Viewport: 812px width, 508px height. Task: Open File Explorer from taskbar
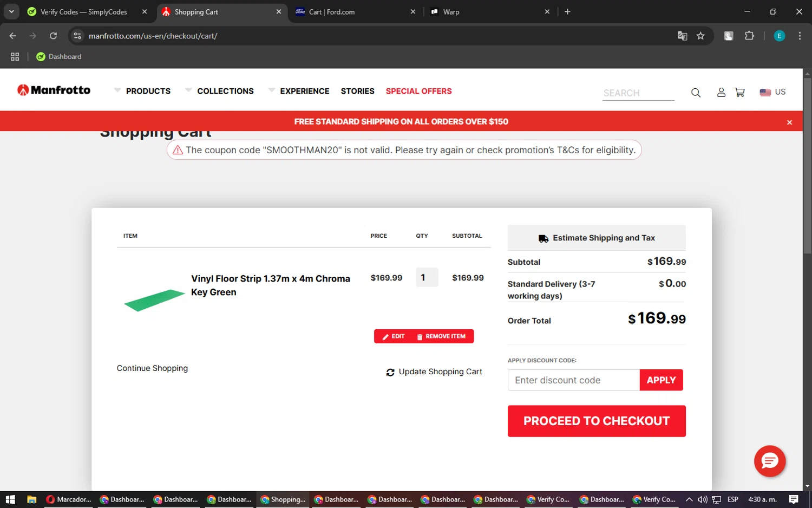click(31, 499)
